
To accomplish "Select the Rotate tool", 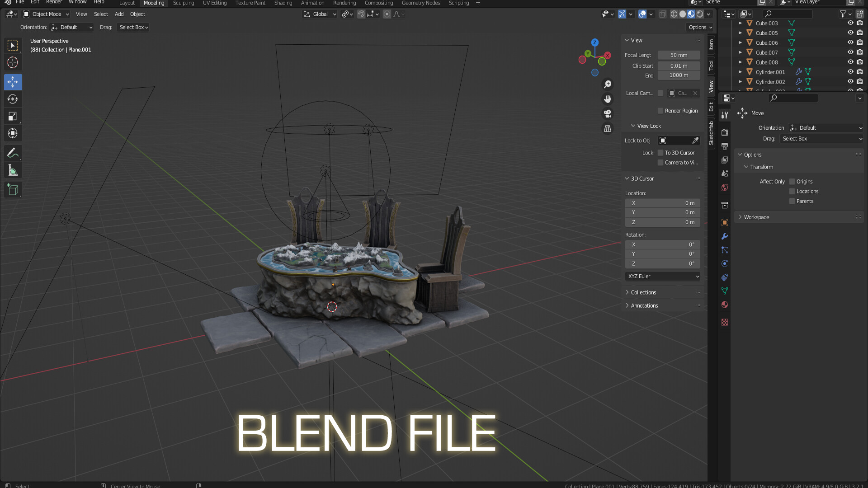I will (13, 99).
